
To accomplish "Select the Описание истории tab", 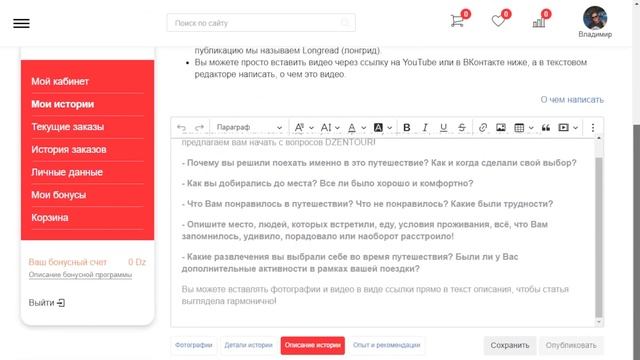I will 313,345.
